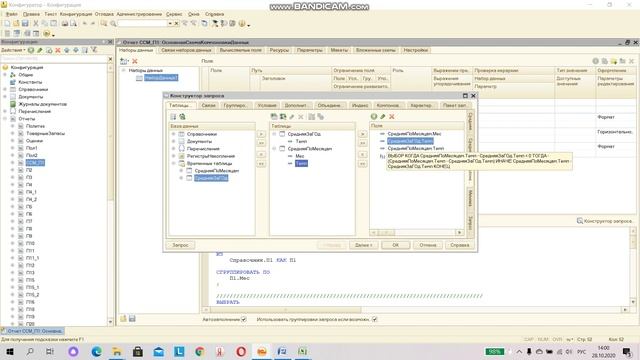
Task: Delete data set with red X in schema editor
Action: (135, 61)
